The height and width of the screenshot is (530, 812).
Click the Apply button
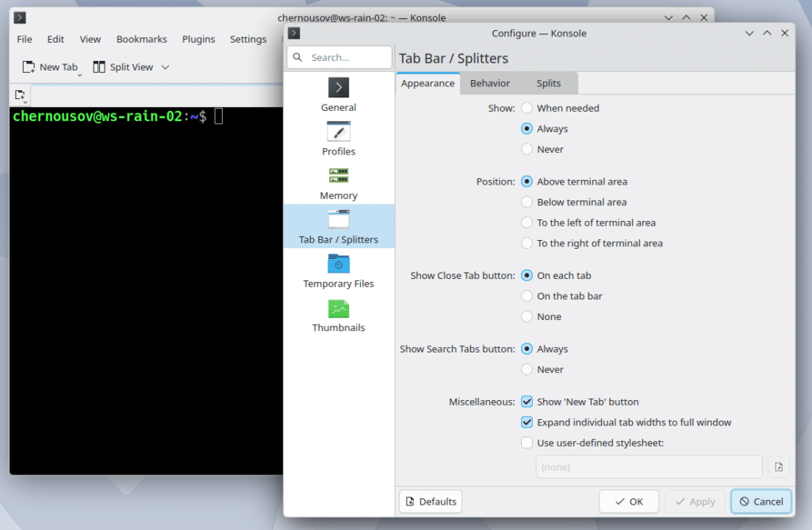click(x=695, y=501)
